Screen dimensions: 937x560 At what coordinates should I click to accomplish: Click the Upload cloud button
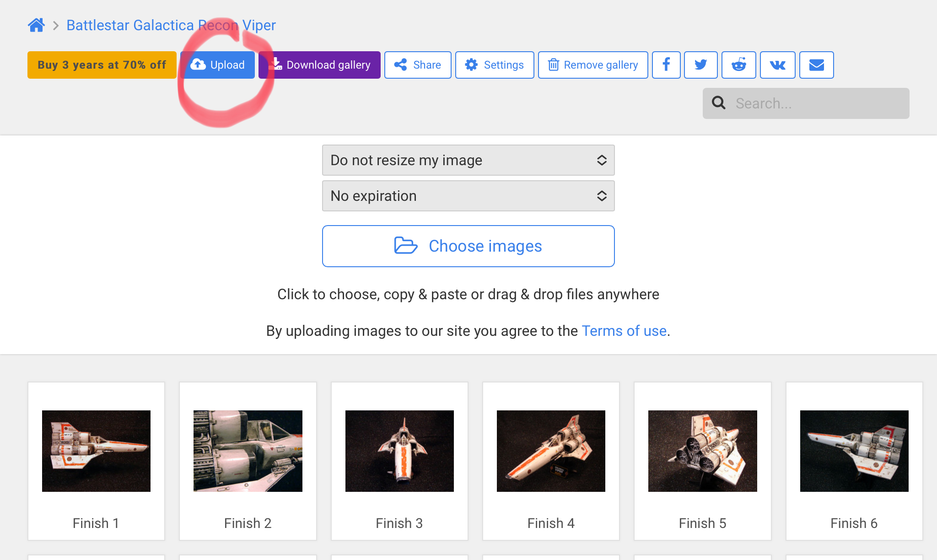(x=218, y=65)
